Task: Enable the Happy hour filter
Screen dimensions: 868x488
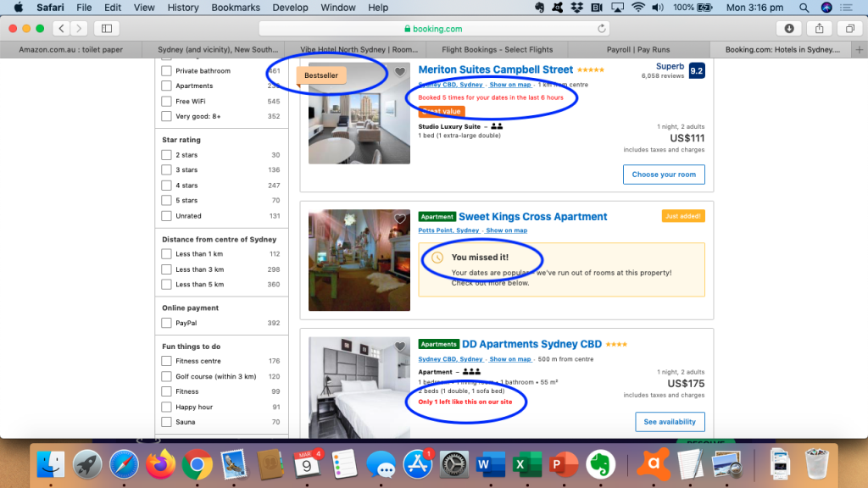Action: pos(166,407)
